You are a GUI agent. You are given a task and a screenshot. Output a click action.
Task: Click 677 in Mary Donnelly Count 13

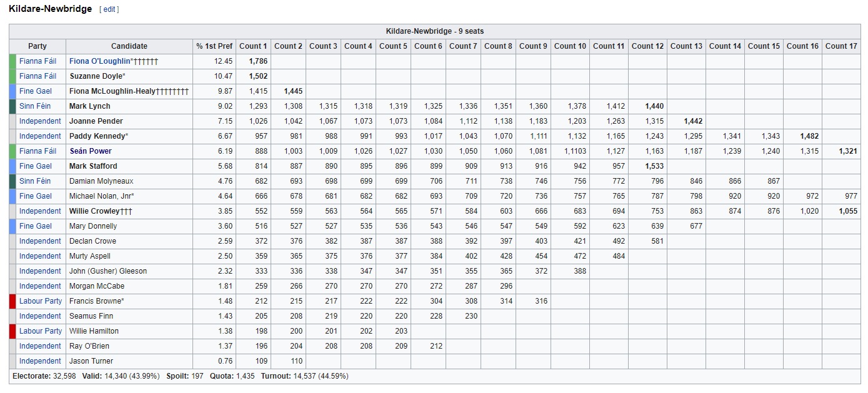click(696, 226)
